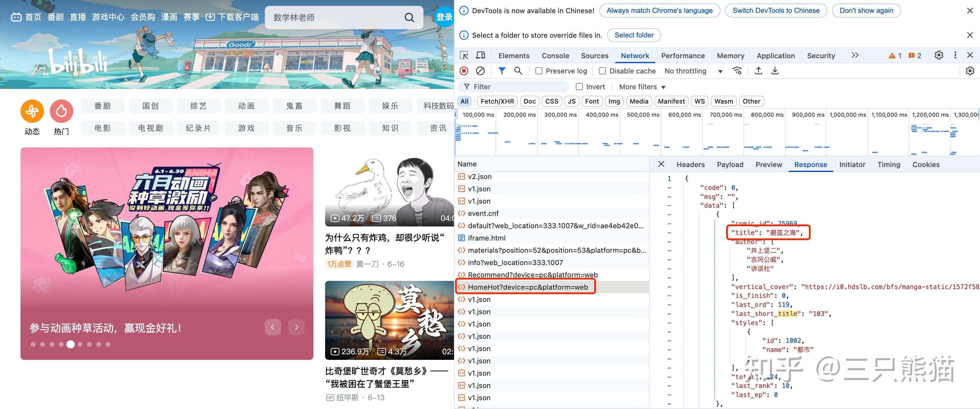Screen dimensions: 980x409
Task: Close the request details pane
Action: (661, 164)
